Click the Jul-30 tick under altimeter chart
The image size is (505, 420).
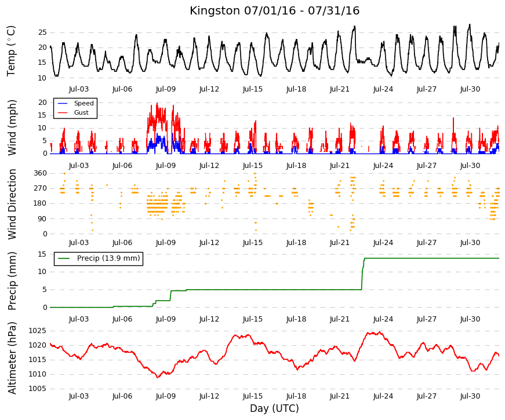470,396
